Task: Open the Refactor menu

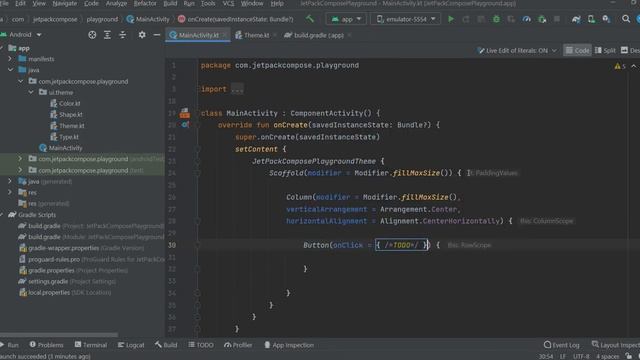Action: tap(145, 3)
